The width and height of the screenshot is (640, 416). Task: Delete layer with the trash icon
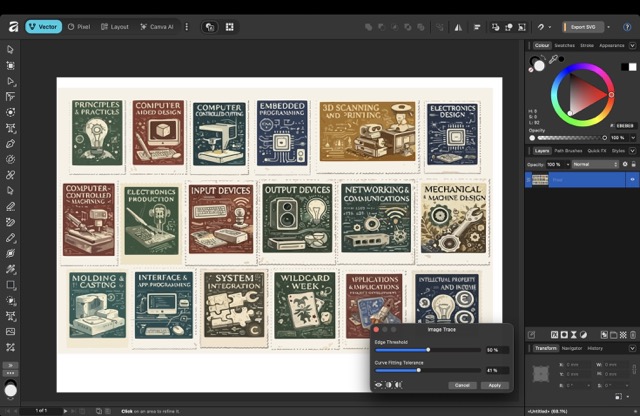click(x=633, y=335)
